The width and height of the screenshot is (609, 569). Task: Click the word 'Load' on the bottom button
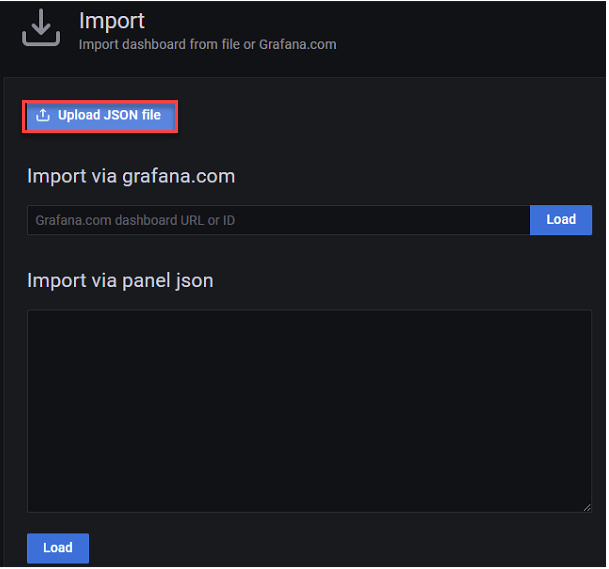tap(58, 548)
